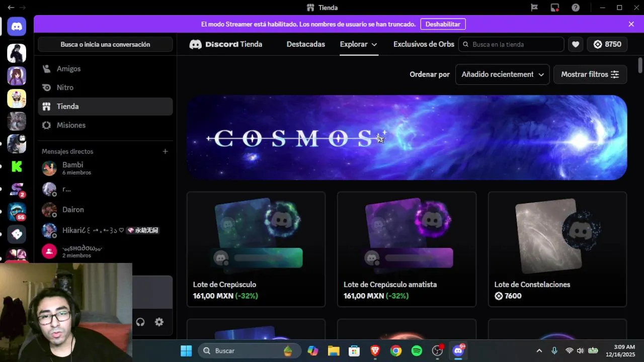Click the taskbar Buscar search box

(x=249, y=350)
